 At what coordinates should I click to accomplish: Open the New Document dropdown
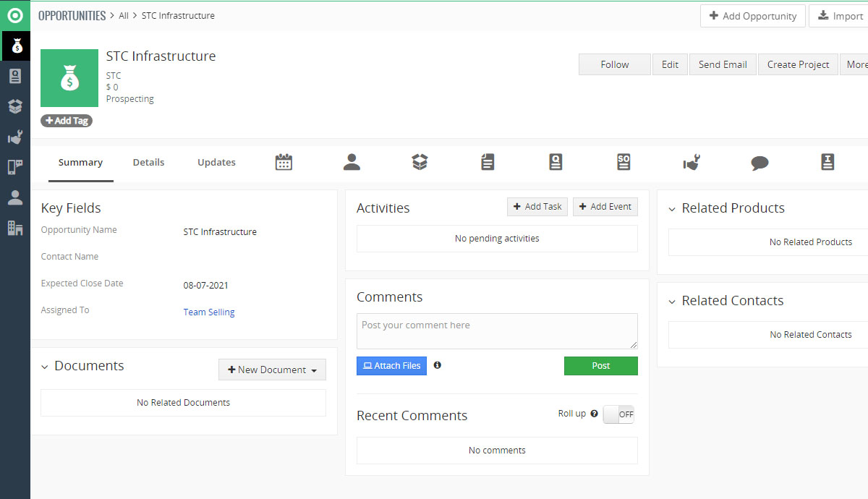pyautogui.click(x=272, y=370)
